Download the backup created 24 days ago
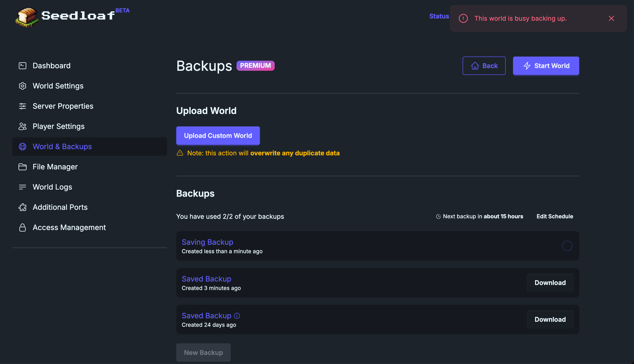 (x=550, y=319)
